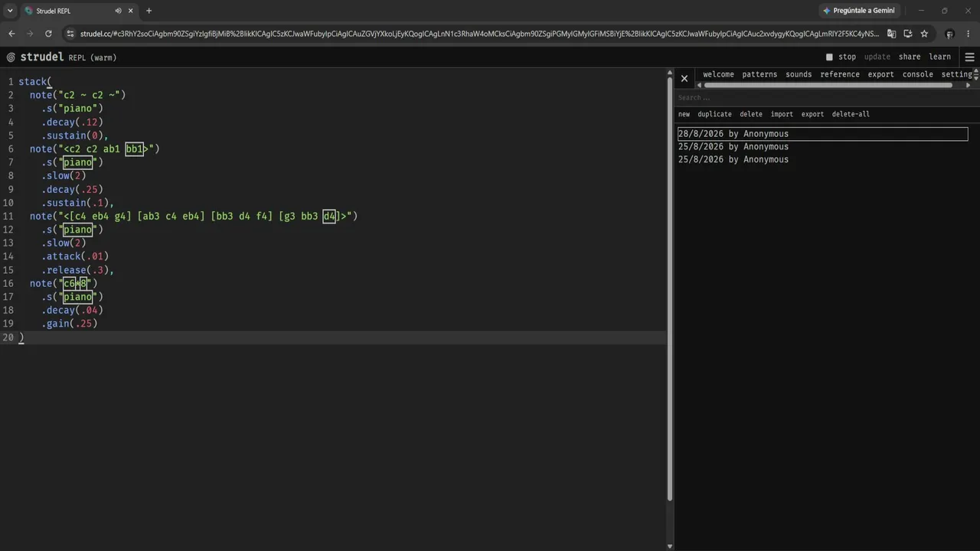Close the Strudel REPL browser tab
This screenshot has width=980, height=551.
point(131,11)
